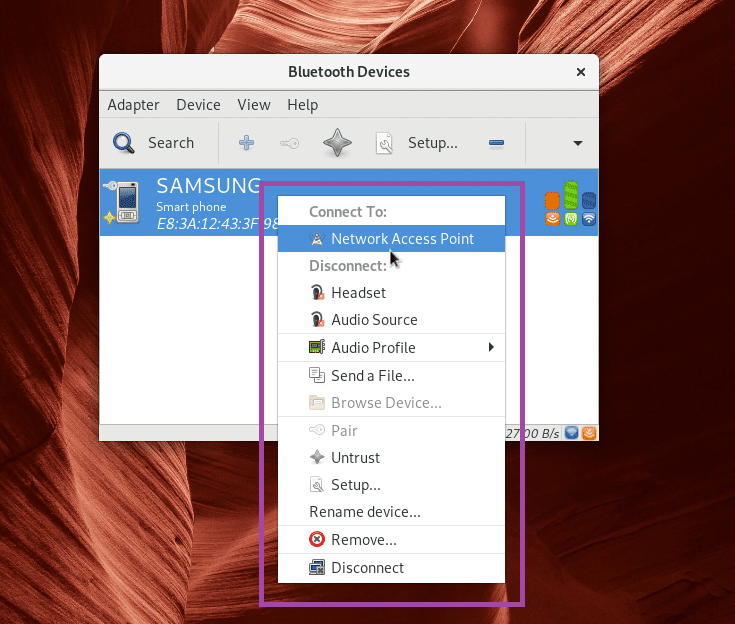
Task: Click the Network Access Point antenna icon
Action: [317, 239]
